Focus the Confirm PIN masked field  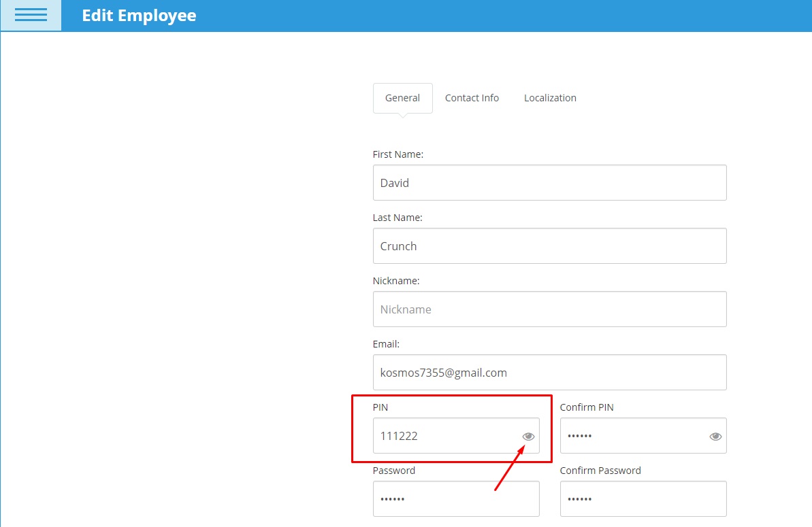tap(633, 436)
